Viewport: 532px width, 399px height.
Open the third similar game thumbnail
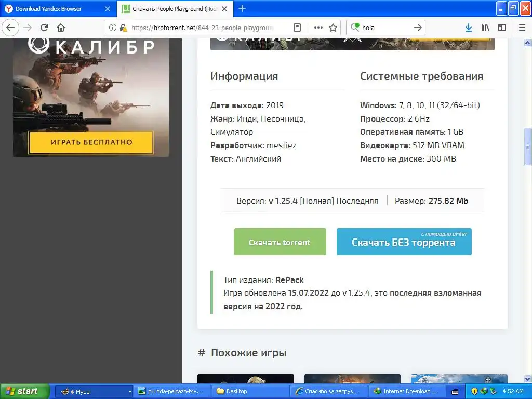click(x=459, y=379)
